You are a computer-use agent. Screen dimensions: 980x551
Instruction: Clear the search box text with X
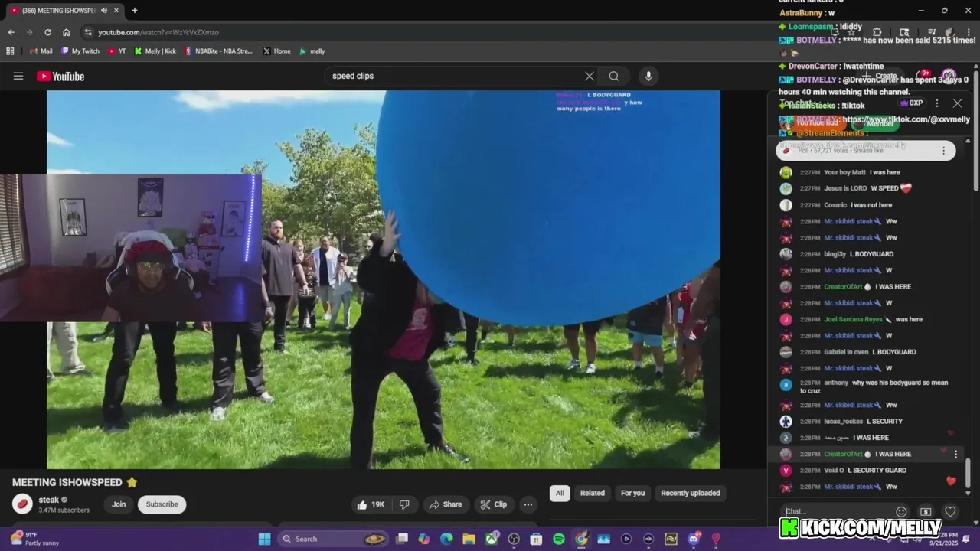[x=590, y=76]
